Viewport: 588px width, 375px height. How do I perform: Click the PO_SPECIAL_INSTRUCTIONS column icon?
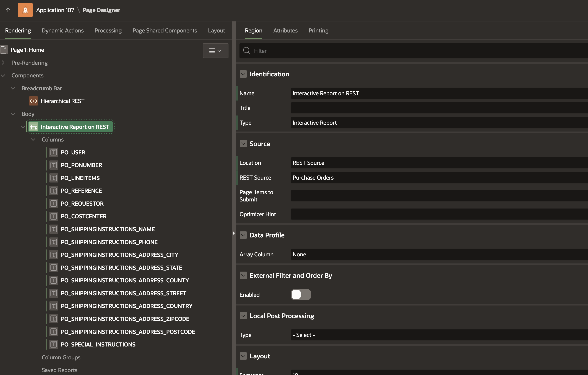coord(53,344)
